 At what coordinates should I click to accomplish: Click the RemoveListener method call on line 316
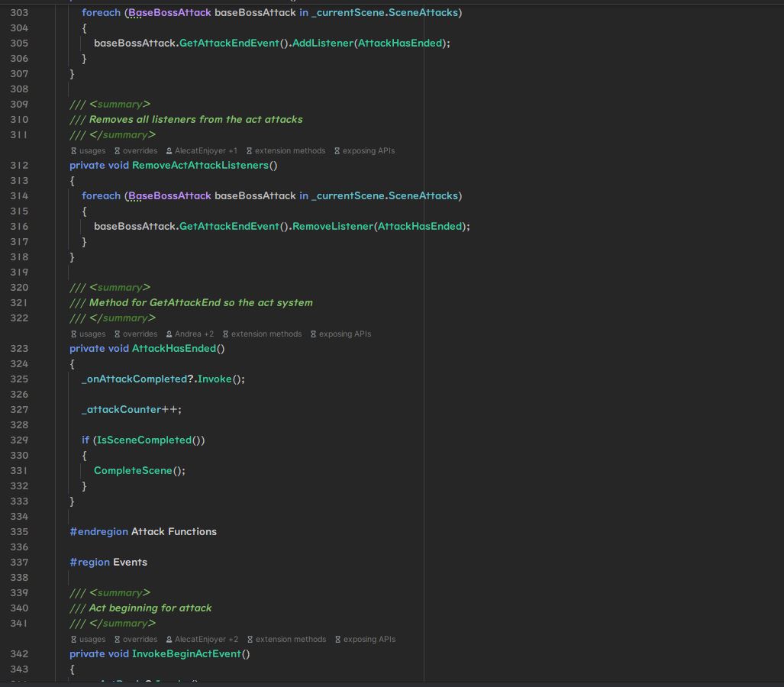[x=333, y=227]
